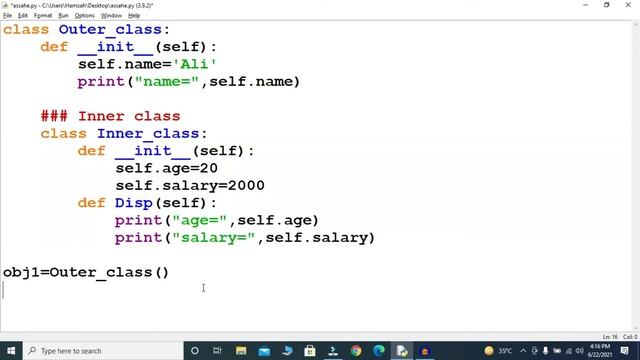Click the weather 35°C taskbar widget

coord(498,351)
